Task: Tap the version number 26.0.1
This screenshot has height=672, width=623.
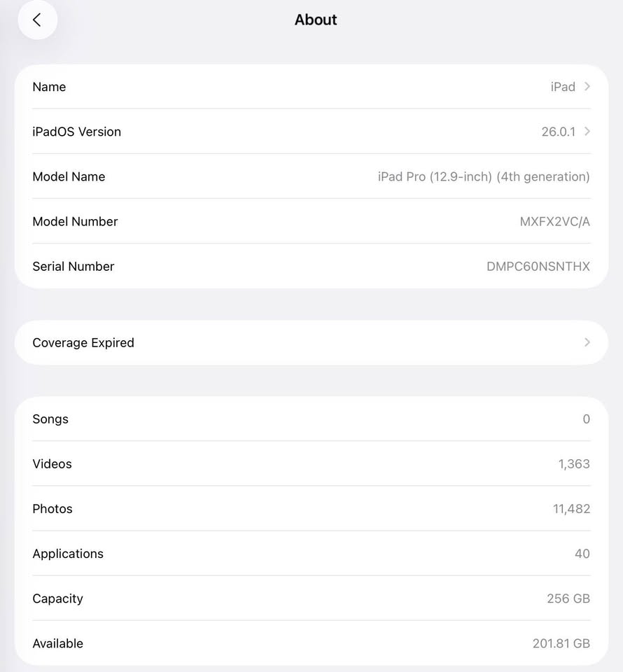Action: pyautogui.click(x=558, y=132)
